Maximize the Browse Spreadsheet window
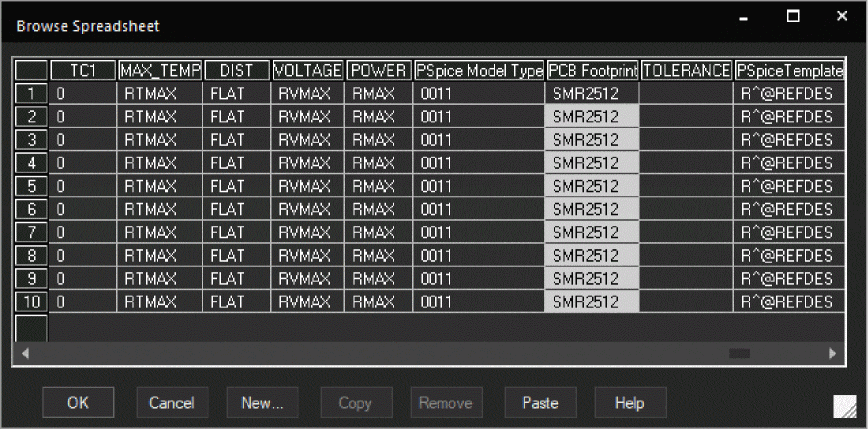 click(793, 17)
